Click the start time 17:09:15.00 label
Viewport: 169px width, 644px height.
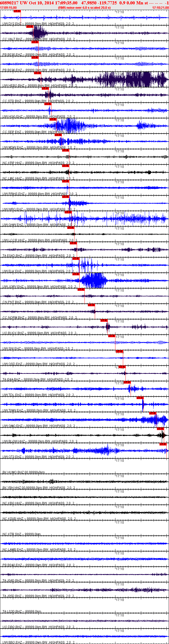[x=9, y=8]
